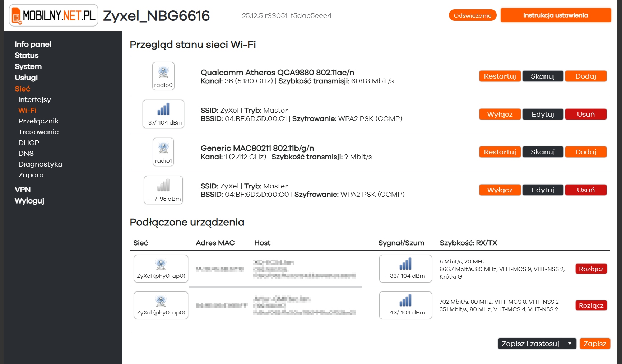Open the System menu
The height and width of the screenshot is (364, 622).
click(28, 66)
